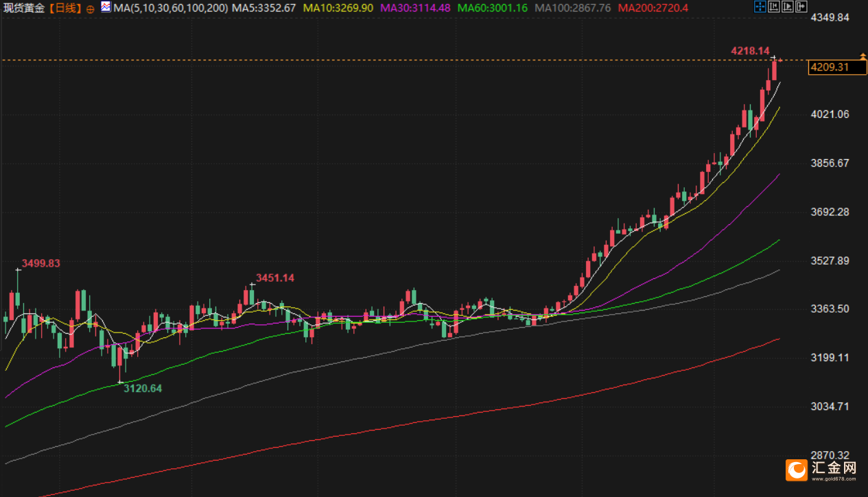This screenshot has width=868, height=497.
Task: Click the 3692.28 price axis label
Action: coord(830,212)
